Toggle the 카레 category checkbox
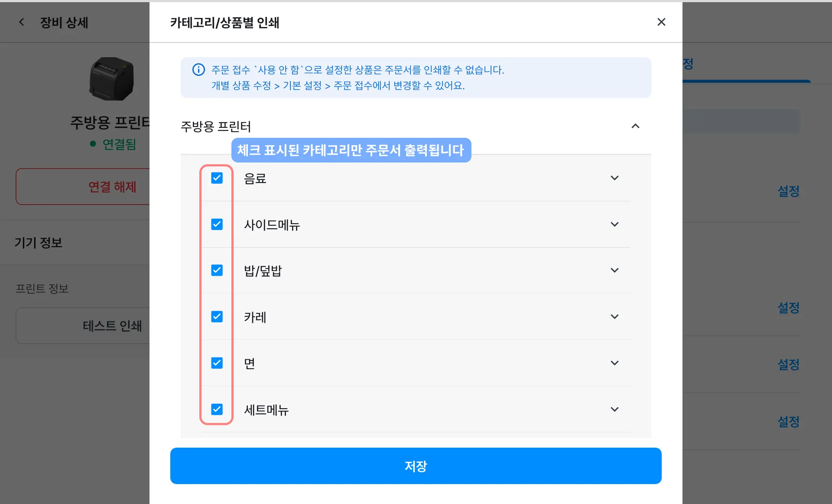832x504 pixels. coord(217,317)
